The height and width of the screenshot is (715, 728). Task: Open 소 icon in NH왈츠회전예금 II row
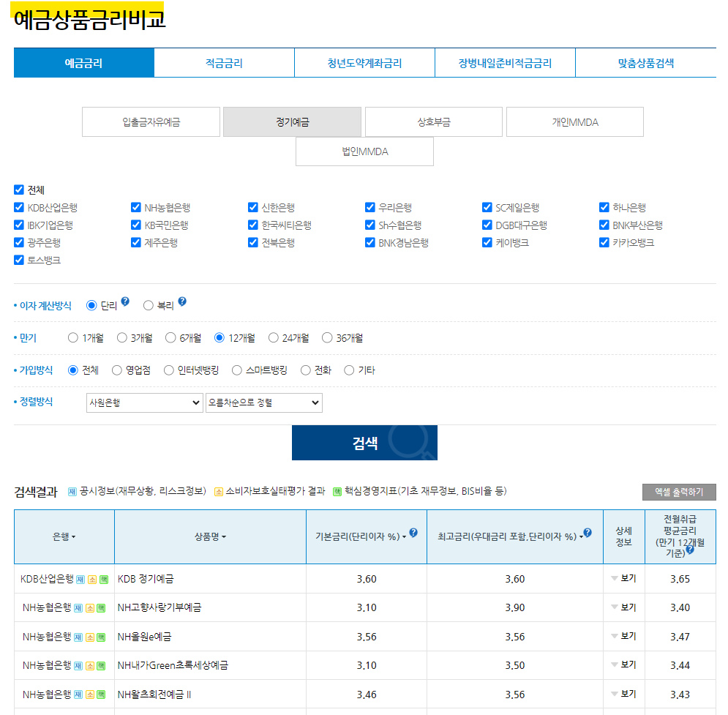tap(90, 695)
